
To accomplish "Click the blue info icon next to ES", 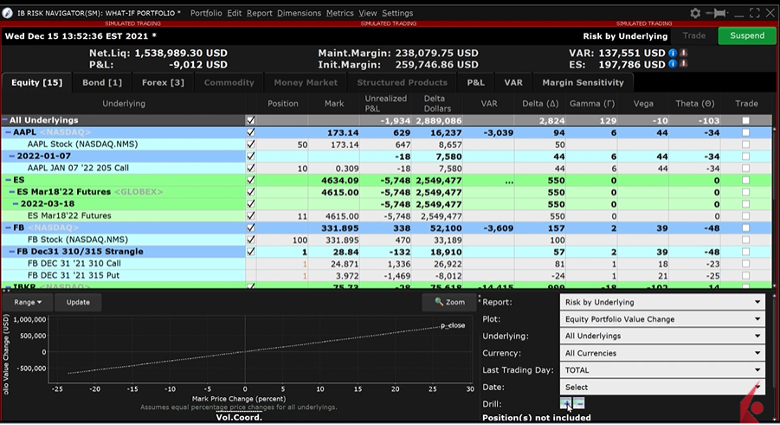I will (672, 65).
